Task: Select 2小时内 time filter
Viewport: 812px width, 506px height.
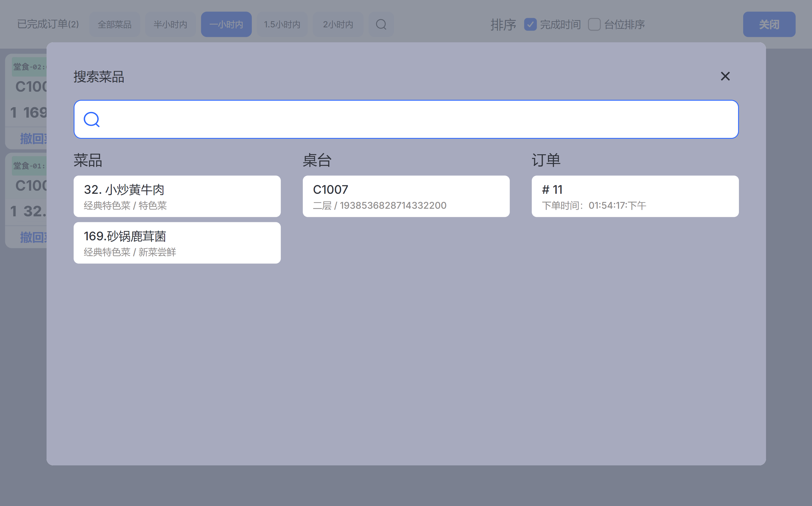Action: click(x=338, y=25)
